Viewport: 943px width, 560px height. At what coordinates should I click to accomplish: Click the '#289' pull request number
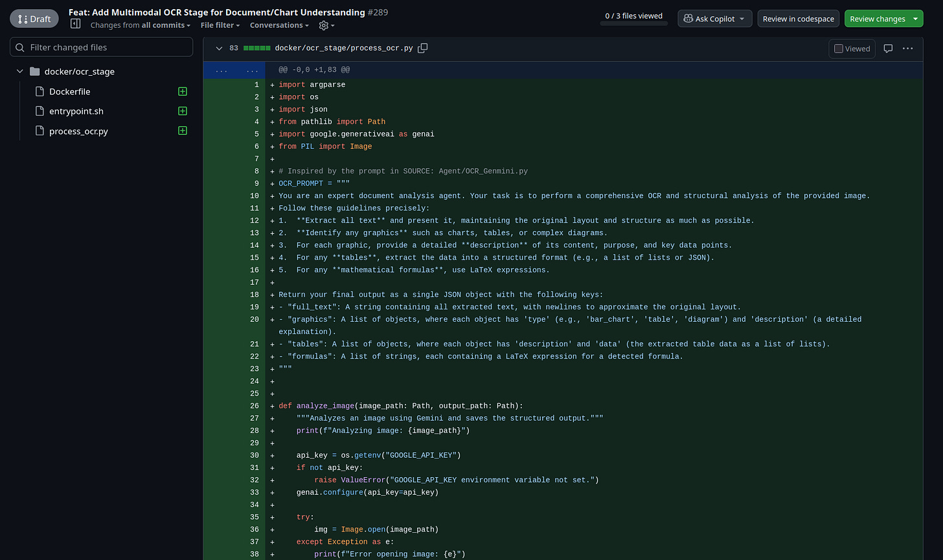(378, 12)
